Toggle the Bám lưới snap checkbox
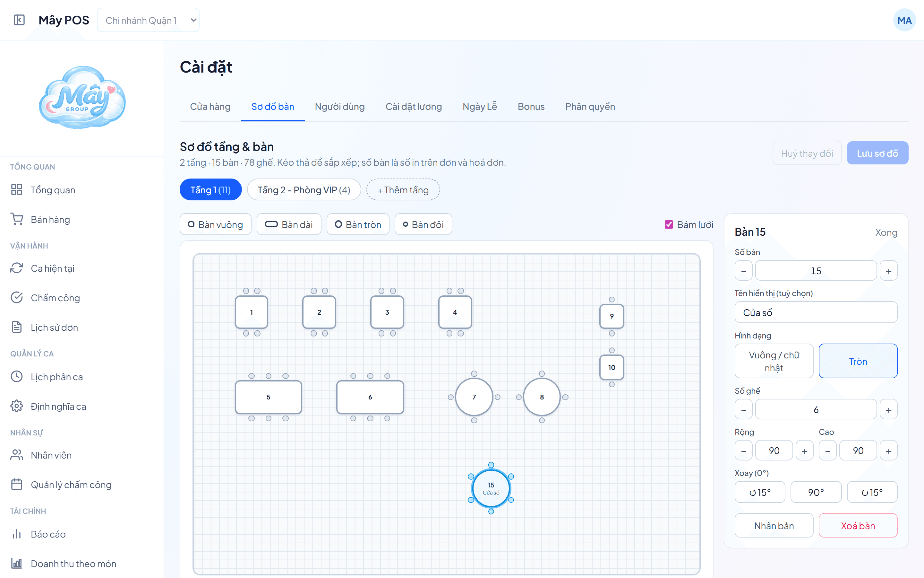 click(669, 224)
